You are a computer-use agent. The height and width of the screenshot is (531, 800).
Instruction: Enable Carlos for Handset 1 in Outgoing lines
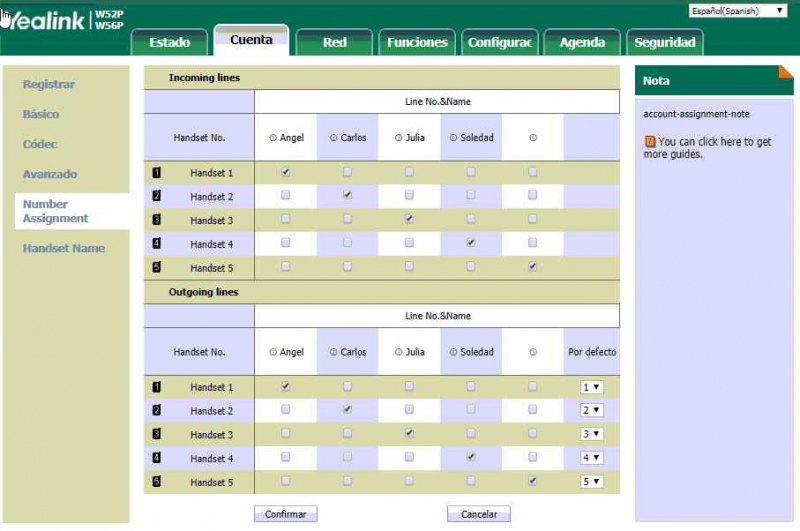[x=347, y=386]
